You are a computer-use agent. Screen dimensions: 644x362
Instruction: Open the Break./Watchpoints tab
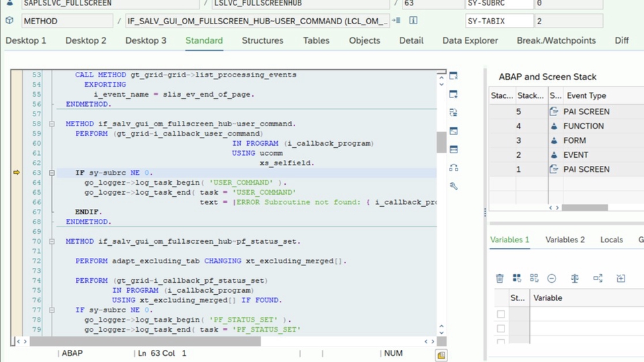point(556,40)
